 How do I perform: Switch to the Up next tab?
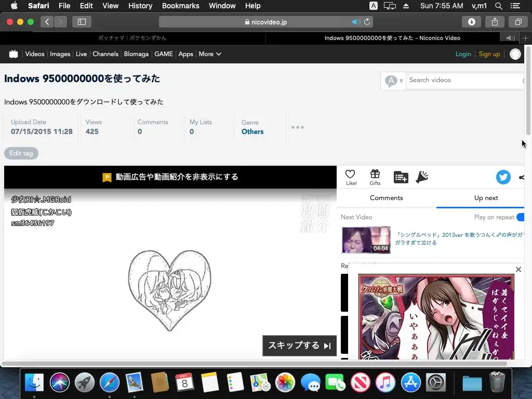(486, 198)
